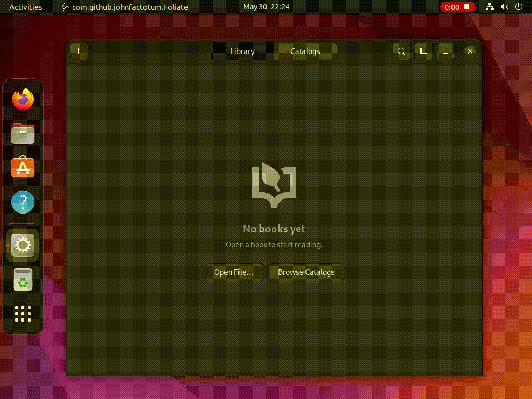Open the hamburger main menu
This screenshot has width=532, height=399.
tap(445, 51)
